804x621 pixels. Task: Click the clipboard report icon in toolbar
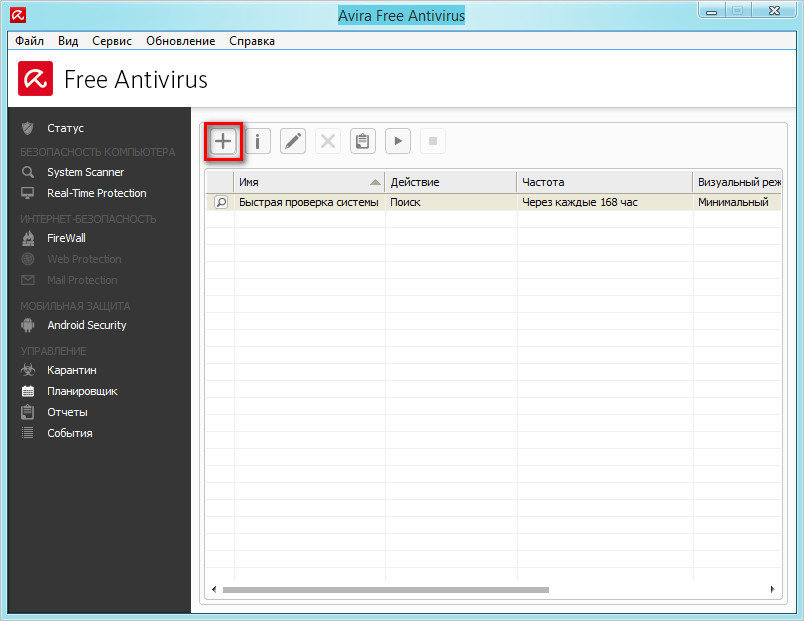[362, 141]
